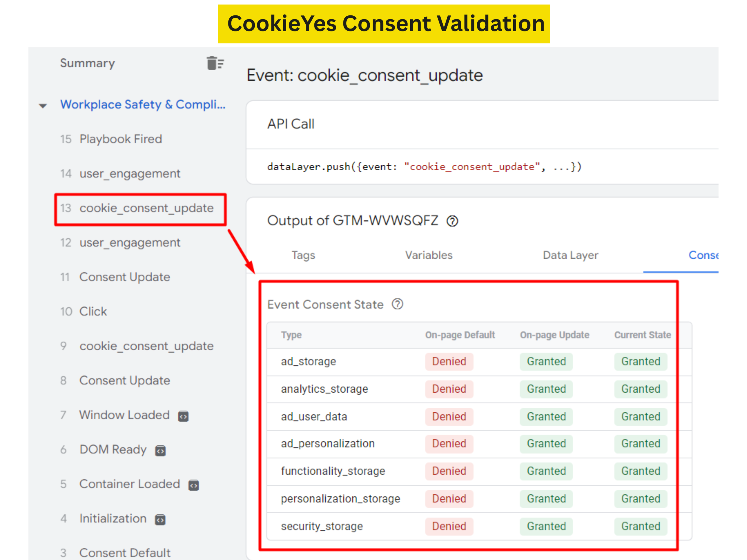Viewport: 747px width, 560px height.
Task: Open event 11 Consent Update
Action: (x=124, y=277)
